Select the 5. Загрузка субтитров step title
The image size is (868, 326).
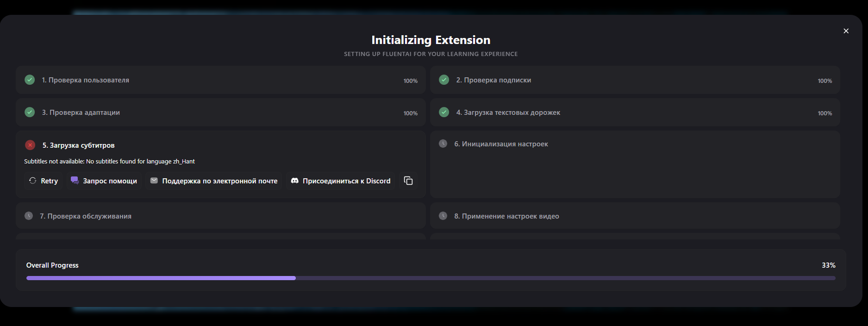click(x=79, y=145)
